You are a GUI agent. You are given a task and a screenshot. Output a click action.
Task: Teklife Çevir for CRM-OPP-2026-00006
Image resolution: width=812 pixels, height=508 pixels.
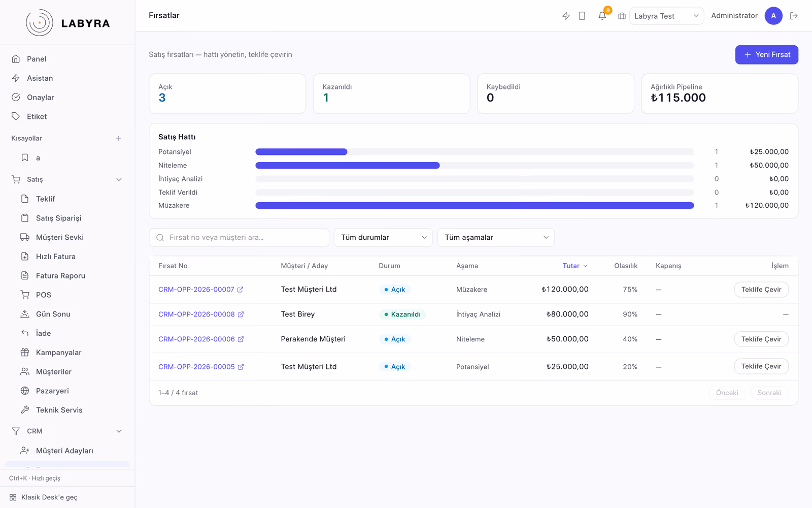point(761,339)
